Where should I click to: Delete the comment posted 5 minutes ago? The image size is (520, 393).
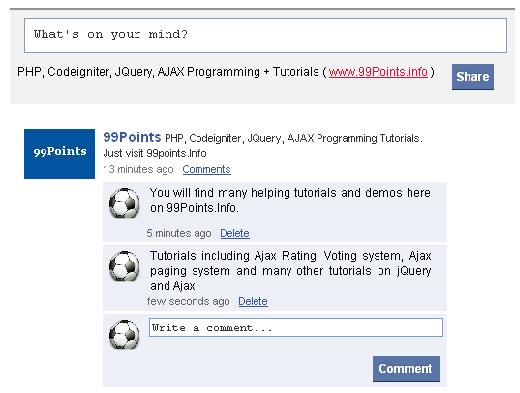(x=235, y=233)
